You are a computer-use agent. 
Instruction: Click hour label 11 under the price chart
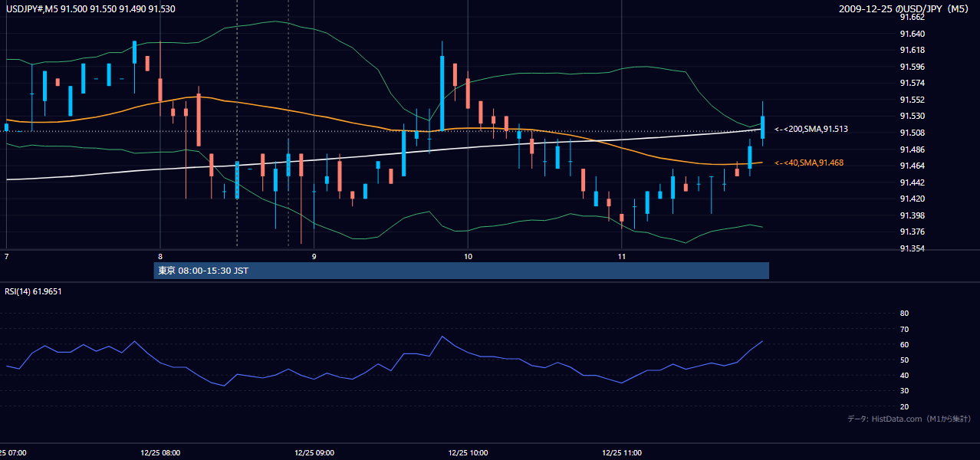(x=621, y=255)
